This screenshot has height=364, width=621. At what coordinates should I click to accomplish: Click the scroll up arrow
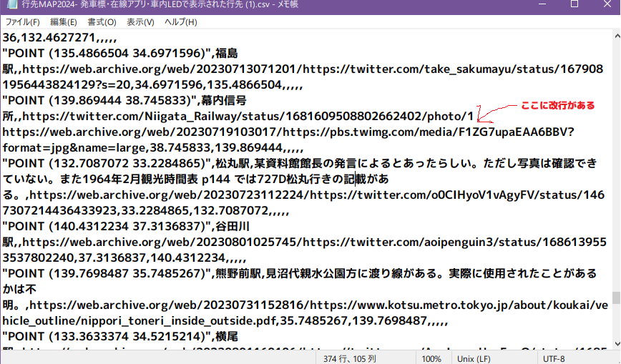coord(617,36)
